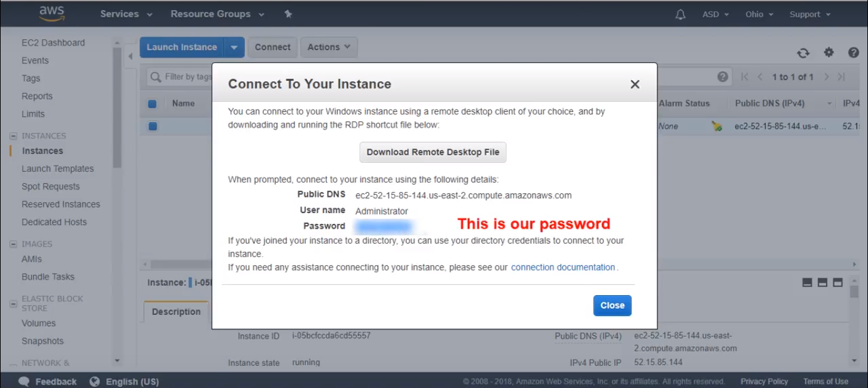Click the pin shortcut icon in the navbar
The width and height of the screenshot is (868, 388).
288,14
